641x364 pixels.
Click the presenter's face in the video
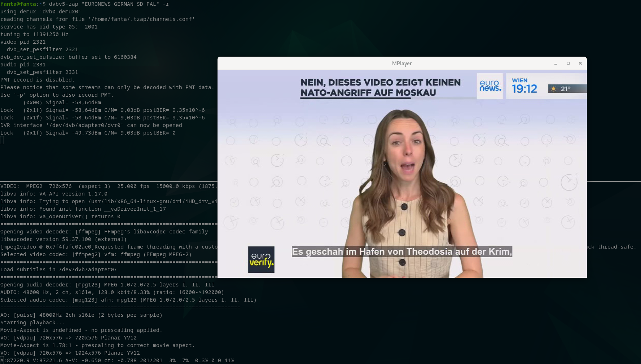tap(407, 148)
